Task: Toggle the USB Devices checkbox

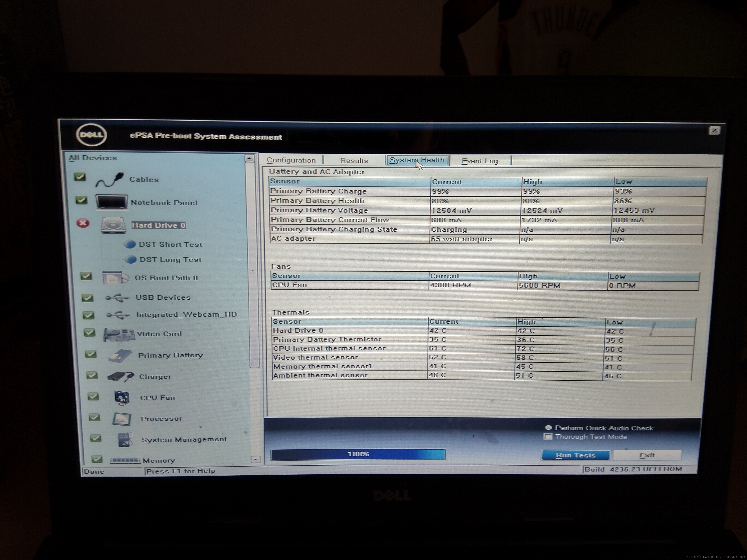Action: pos(88,298)
